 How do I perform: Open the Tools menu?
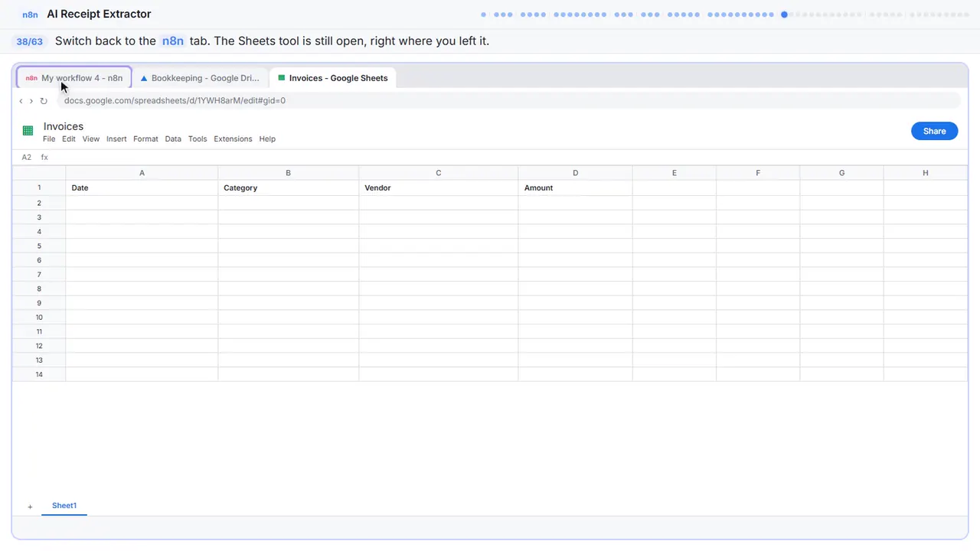tap(198, 139)
